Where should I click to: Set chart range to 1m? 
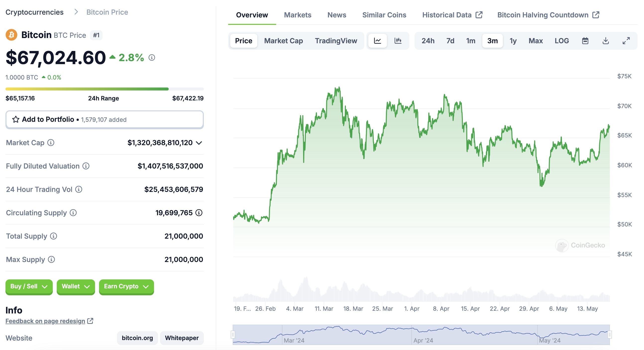click(x=471, y=41)
